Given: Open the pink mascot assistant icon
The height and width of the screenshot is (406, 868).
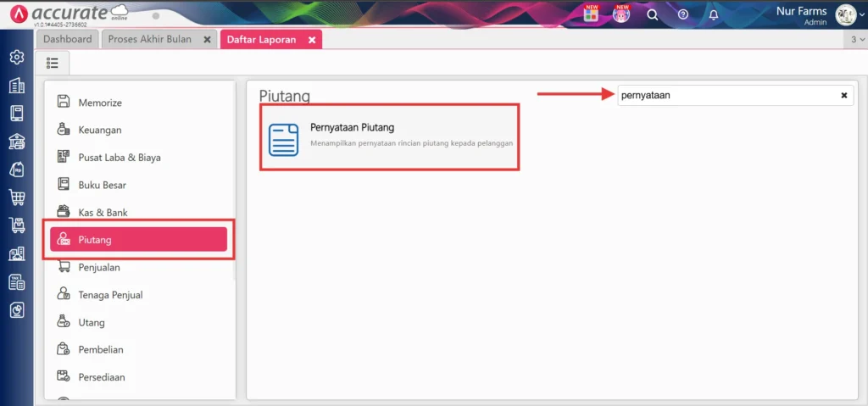Looking at the screenshot, I should click(x=621, y=14).
